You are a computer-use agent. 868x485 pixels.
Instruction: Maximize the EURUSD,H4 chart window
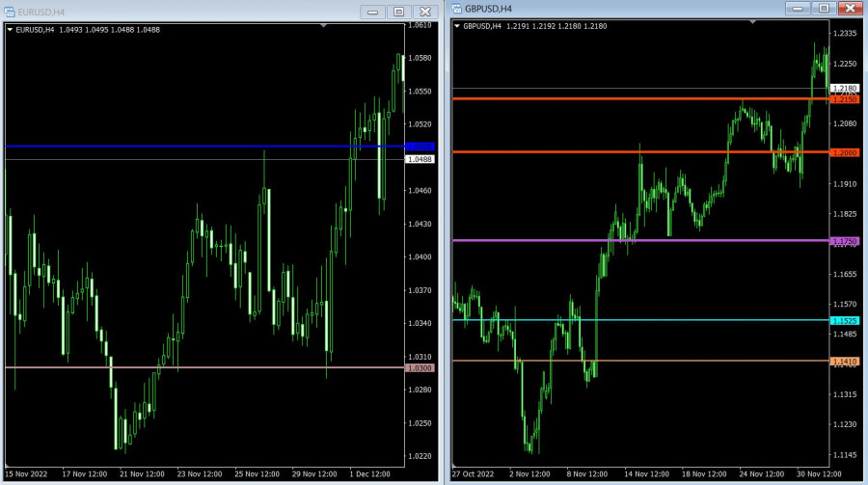point(398,12)
